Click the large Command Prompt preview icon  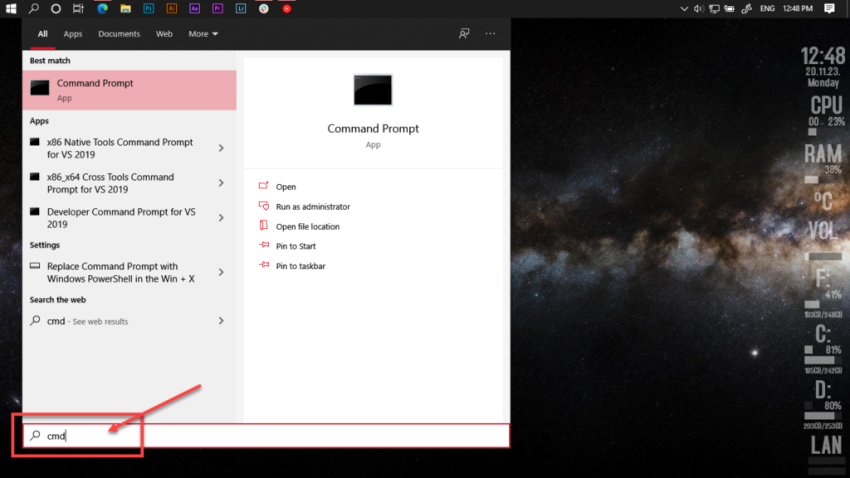pos(373,90)
